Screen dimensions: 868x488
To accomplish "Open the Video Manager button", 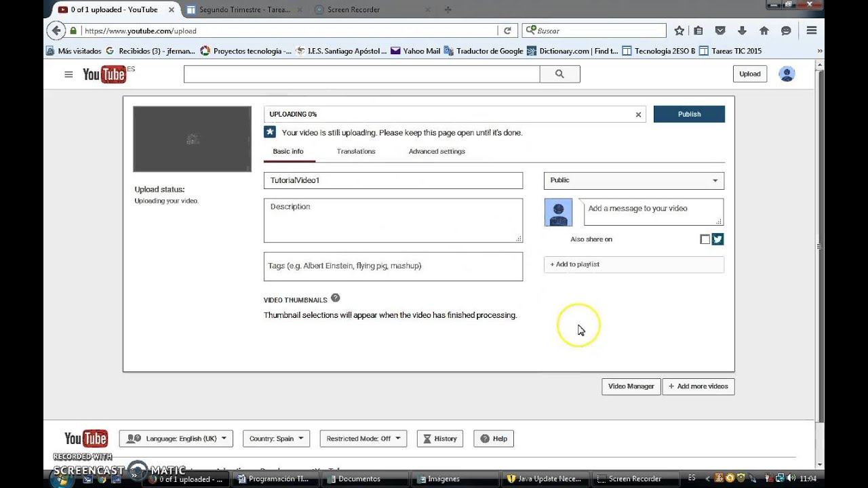I will click(631, 386).
